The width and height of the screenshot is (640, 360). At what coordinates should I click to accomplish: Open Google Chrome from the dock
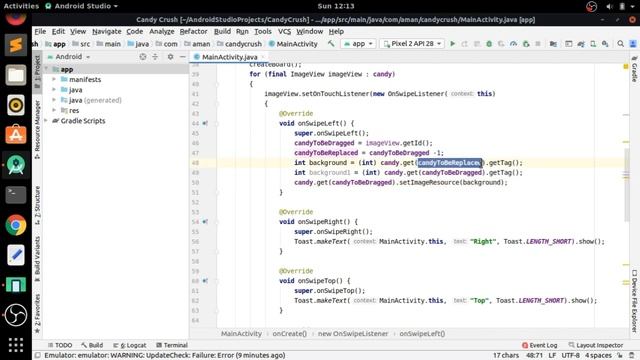click(16, 225)
